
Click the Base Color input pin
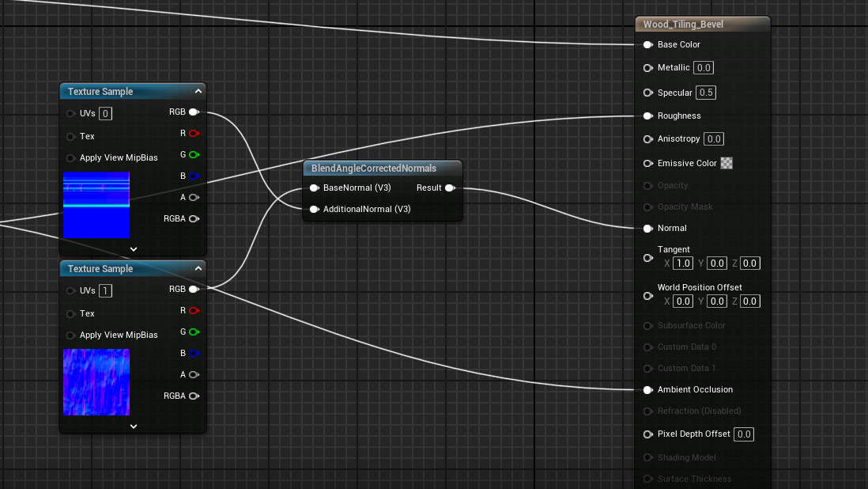[x=648, y=45]
